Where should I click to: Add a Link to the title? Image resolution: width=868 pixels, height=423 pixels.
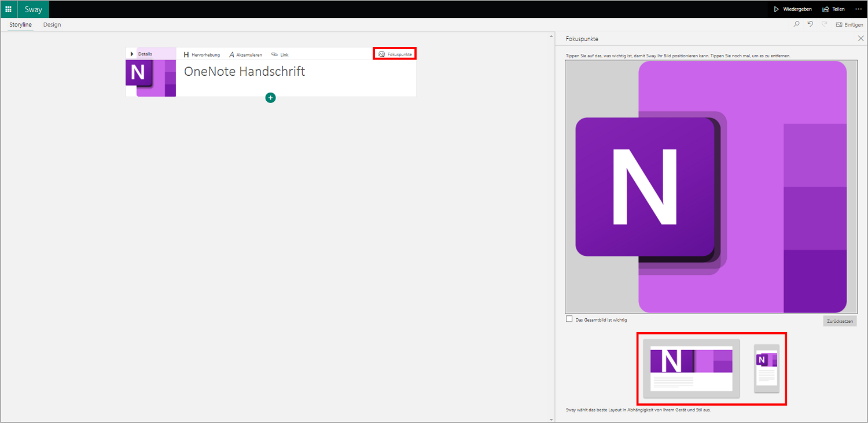tap(280, 54)
